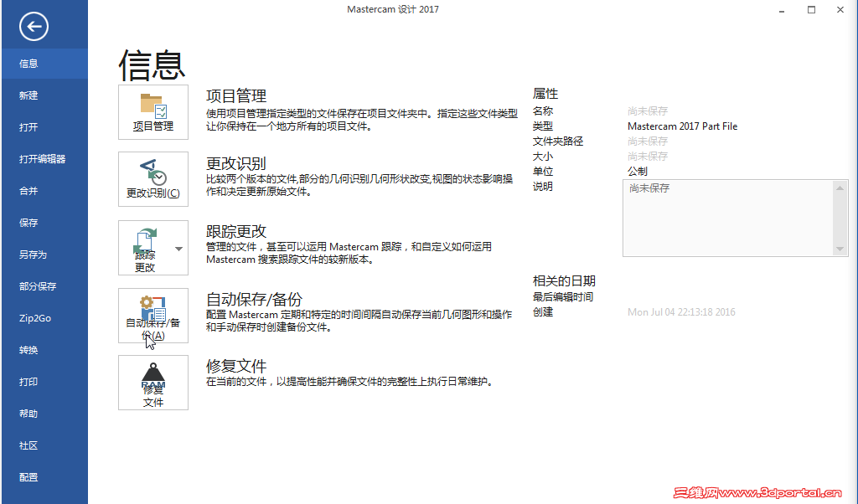Viewport: 858px width, 504px height.
Task: Click the Mastercam 2017 Part File value
Action: (x=682, y=126)
